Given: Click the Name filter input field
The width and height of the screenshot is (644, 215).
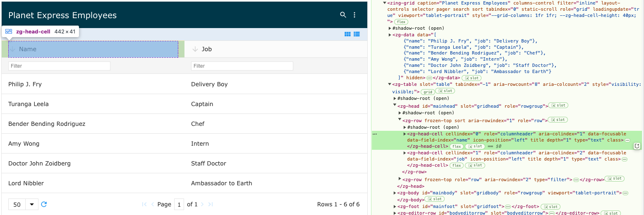Looking at the screenshot, I should pyautogui.click(x=59, y=66).
